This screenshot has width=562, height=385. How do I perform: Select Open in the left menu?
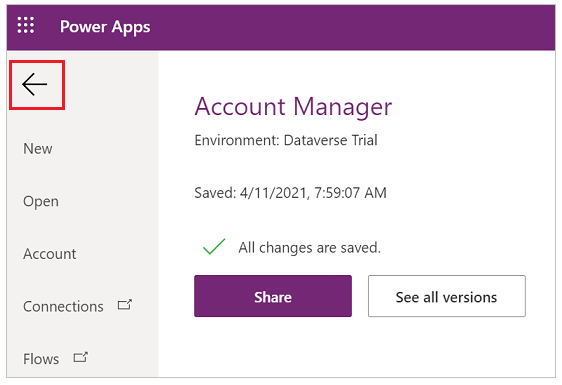pyautogui.click(x=41, y=201)
